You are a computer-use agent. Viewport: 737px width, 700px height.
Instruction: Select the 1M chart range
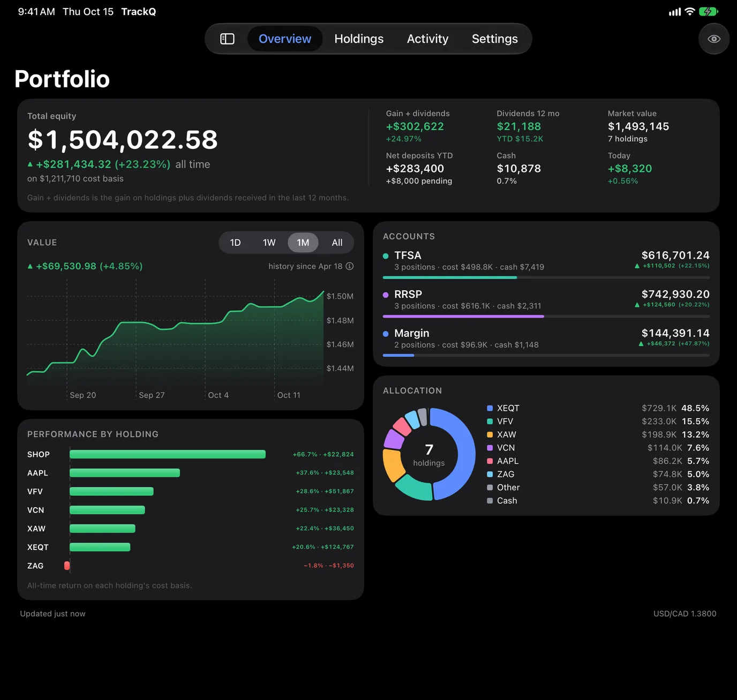(303, 243)
